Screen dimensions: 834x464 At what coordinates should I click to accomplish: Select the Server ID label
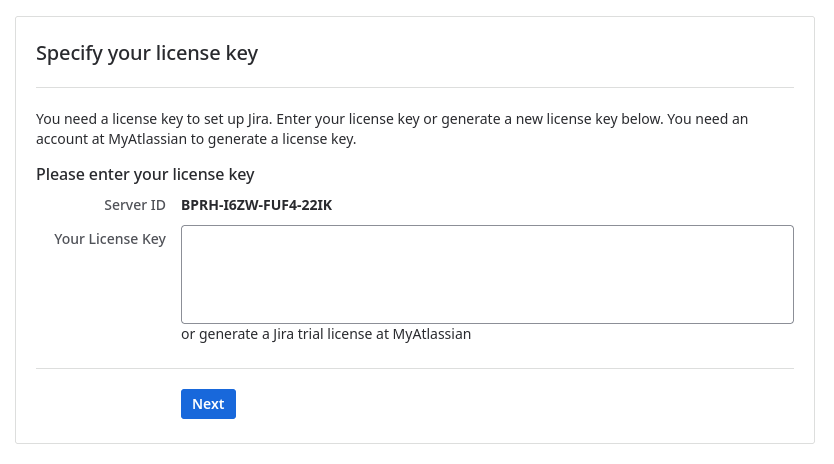(x=135, y=205)
